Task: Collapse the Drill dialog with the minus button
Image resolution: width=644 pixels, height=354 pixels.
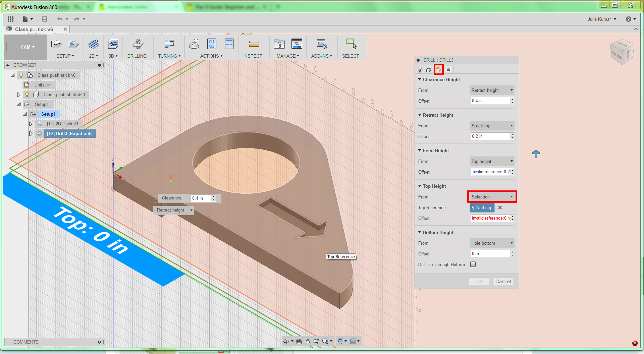Action: click(x=418, y=60)
